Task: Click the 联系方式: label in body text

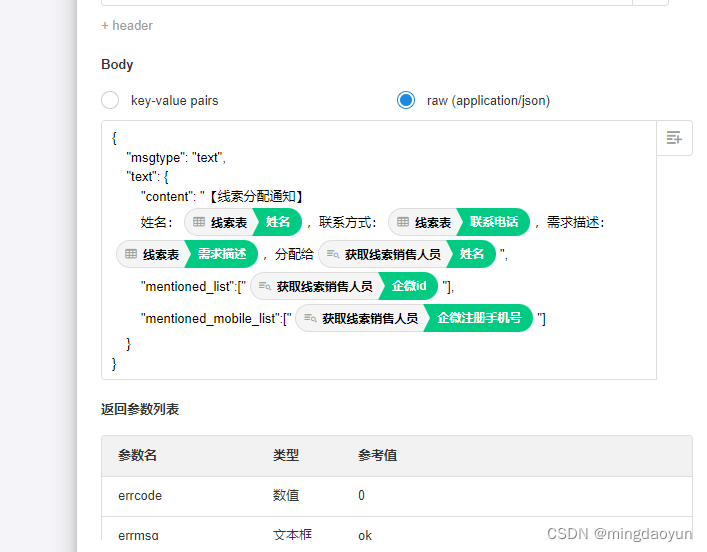Action: point(347,222)
